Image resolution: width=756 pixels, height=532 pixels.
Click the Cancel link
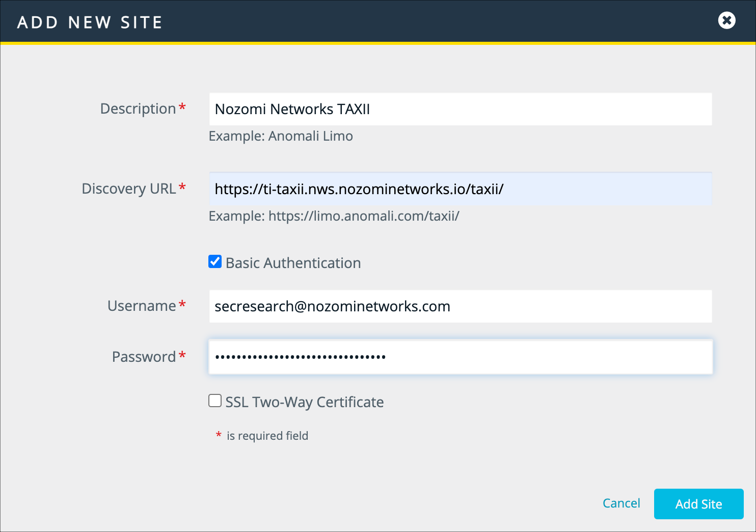621,503
